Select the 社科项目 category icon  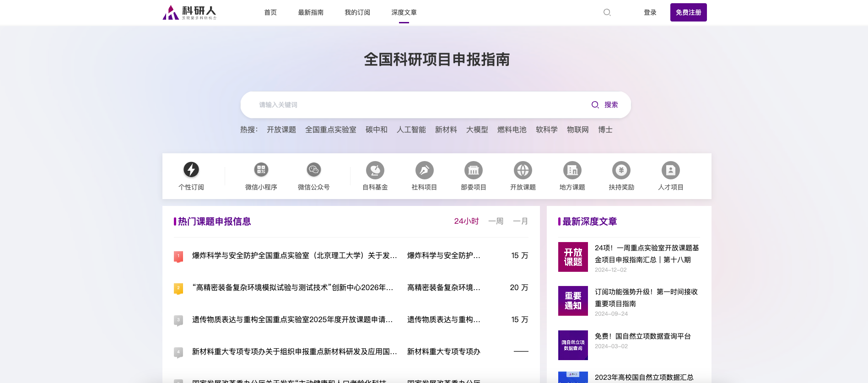tap(424, 170)
